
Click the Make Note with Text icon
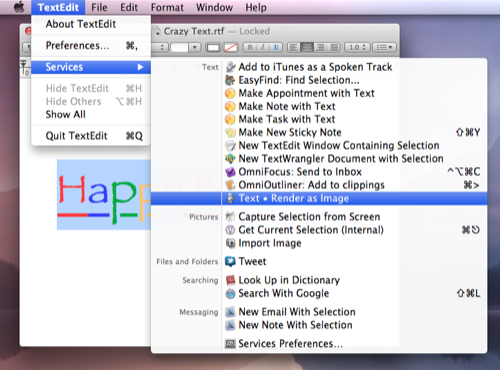230,106
